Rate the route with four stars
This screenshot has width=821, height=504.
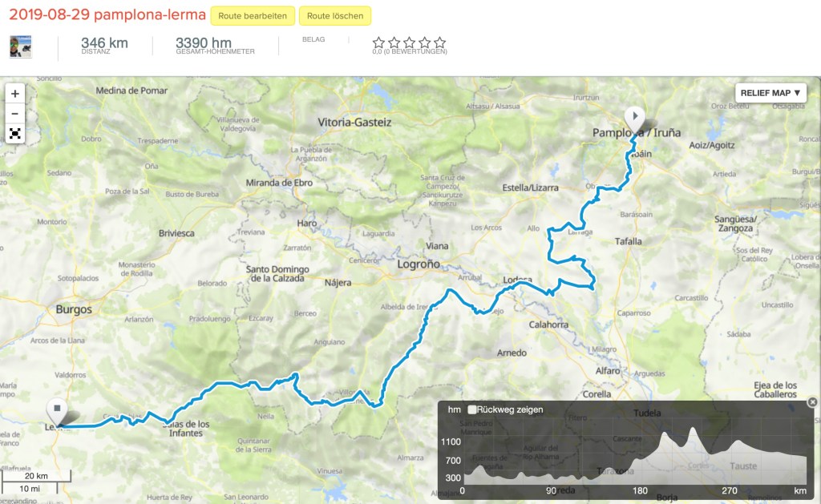click(x=424, y=42)
